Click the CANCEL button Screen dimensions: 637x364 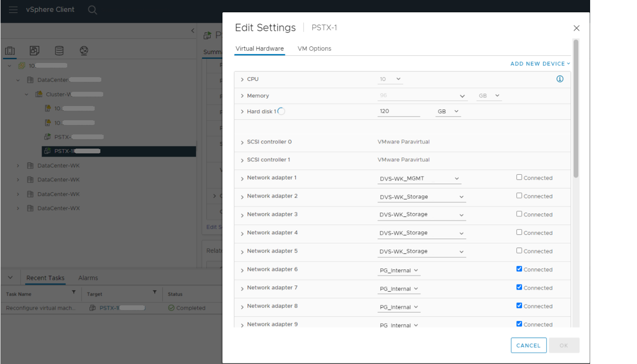click(529, 345)
